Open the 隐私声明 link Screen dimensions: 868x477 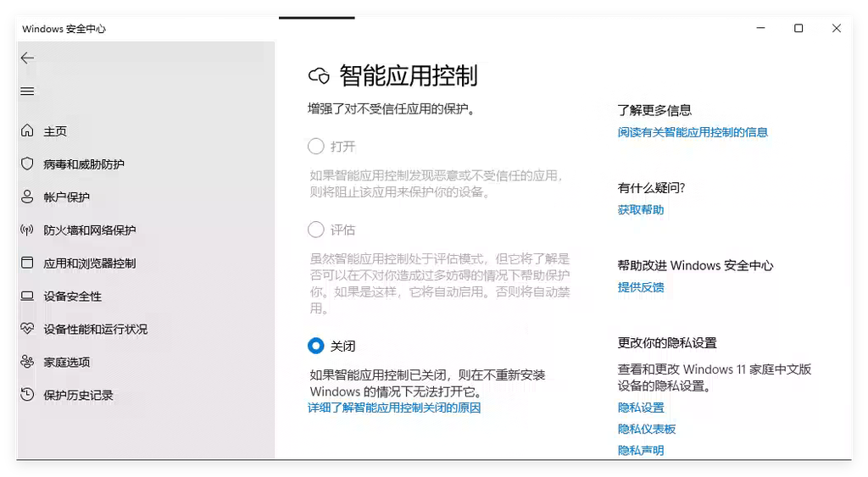pos(641,451)
